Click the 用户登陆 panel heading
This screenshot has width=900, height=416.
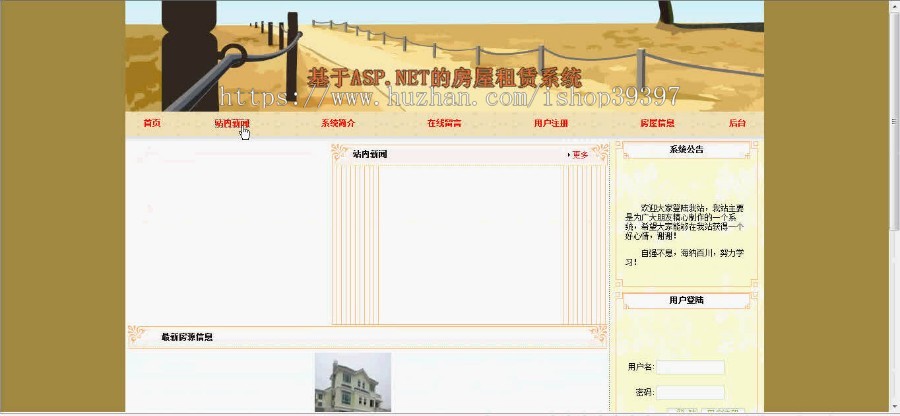pyautogui.click(x=686, y=300)
